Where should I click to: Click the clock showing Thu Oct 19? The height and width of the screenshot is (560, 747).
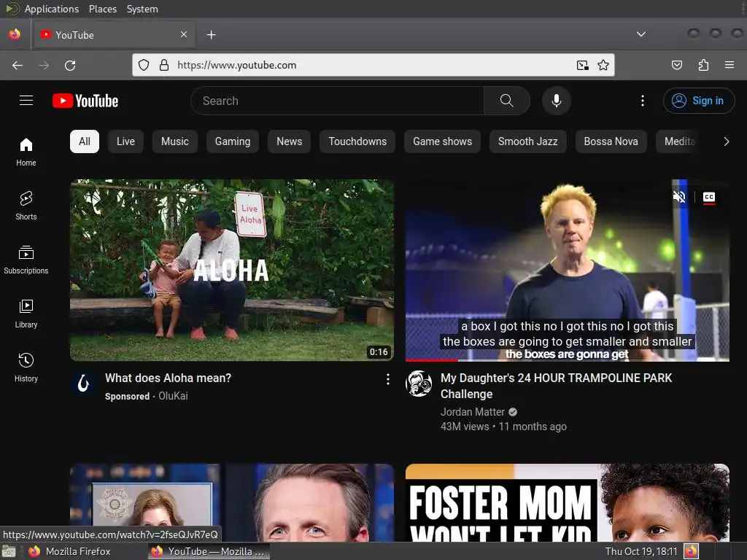pyautogui.click(x=640, y=551)
